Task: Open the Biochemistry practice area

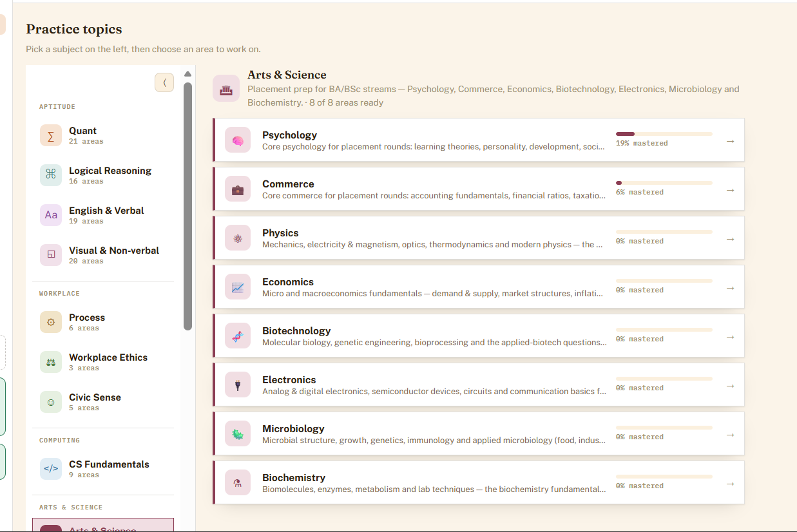Action: pos(479,483)
